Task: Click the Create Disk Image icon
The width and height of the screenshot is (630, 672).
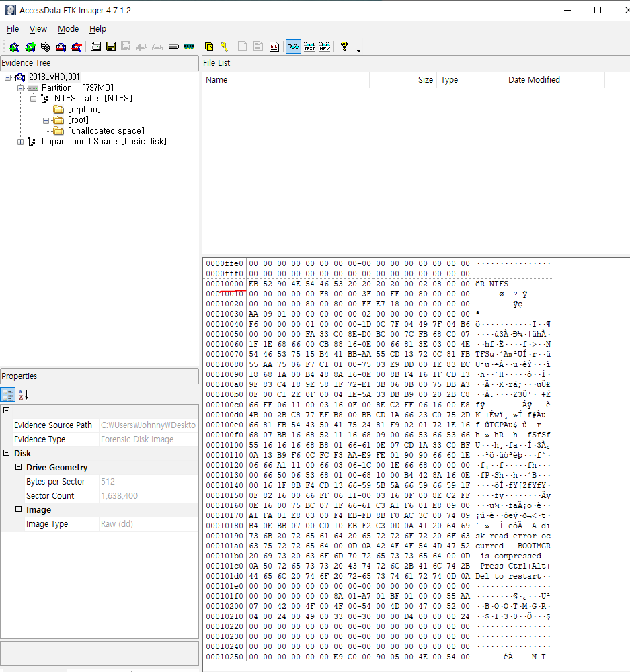Action: [95, 46]
